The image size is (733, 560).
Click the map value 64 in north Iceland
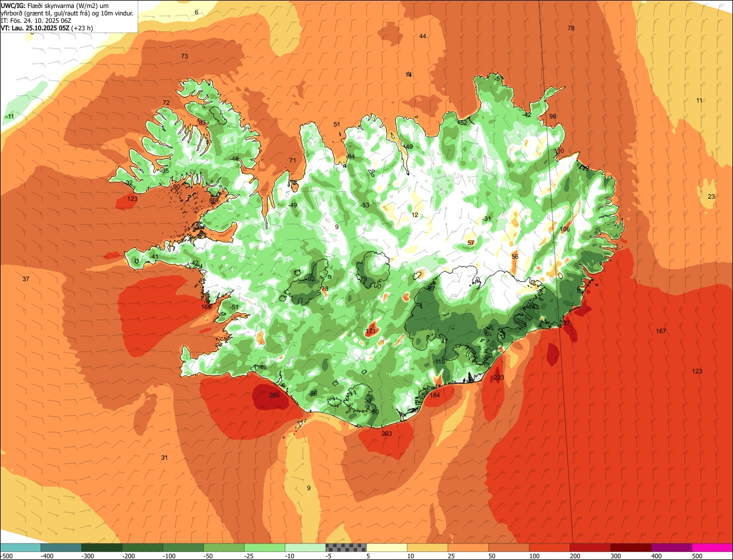point(351,156)
